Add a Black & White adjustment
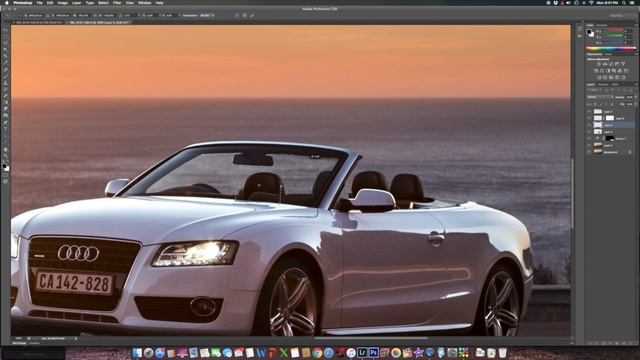The width and height of the screenshot is (640, 360). coord(608,71)
